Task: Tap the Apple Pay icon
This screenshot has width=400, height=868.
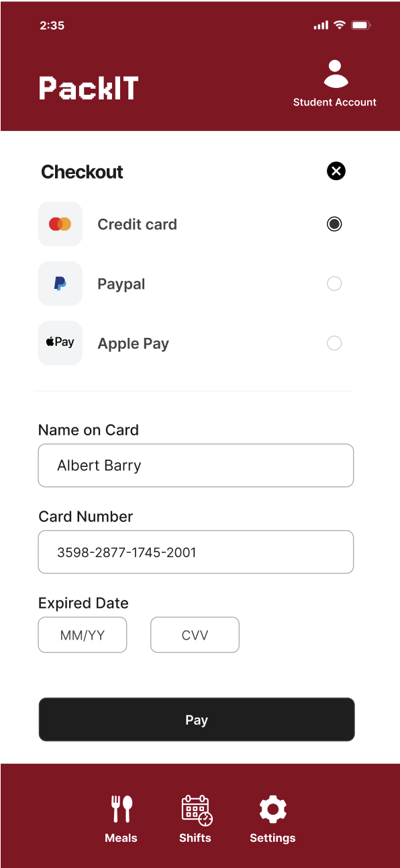Action: [60, 343]
